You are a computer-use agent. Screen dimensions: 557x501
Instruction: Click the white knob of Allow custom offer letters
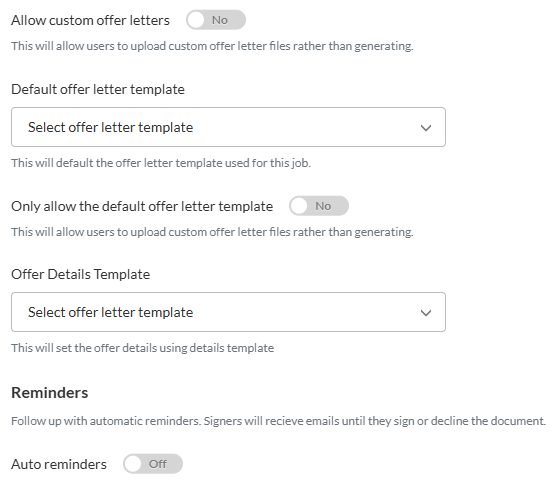(x=196, y=20)
